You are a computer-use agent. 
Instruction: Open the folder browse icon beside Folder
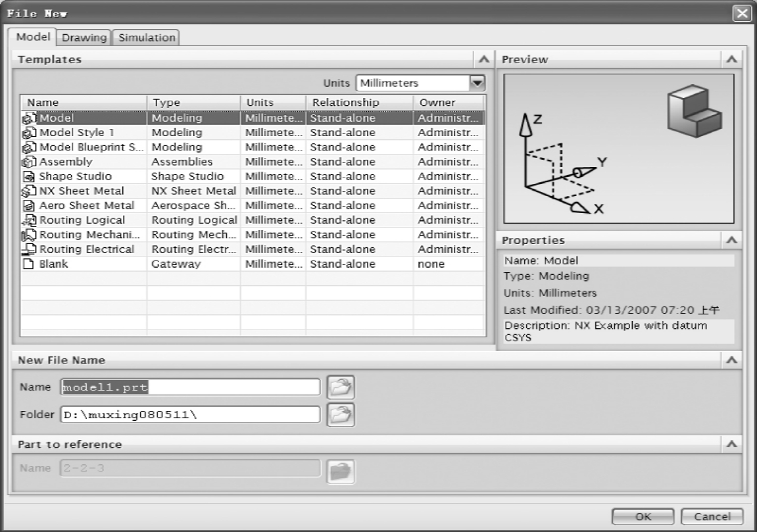(341, 415)
